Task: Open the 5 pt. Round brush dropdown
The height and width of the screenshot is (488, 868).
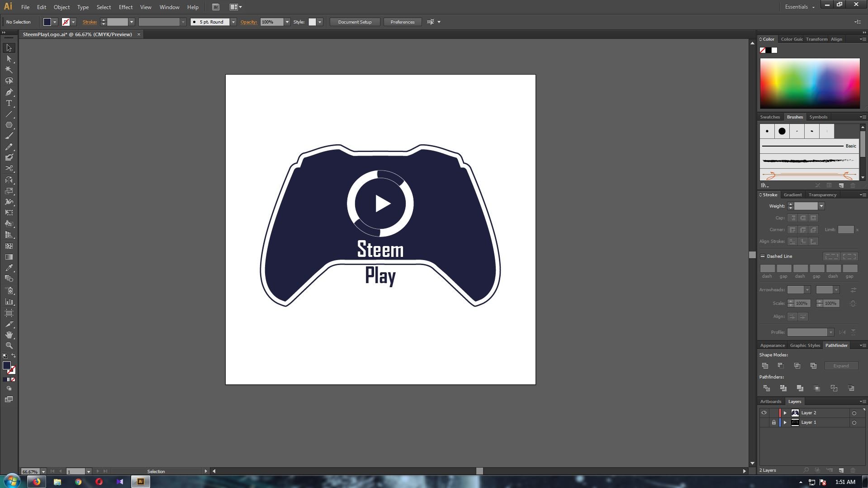Action: point(233,22)
